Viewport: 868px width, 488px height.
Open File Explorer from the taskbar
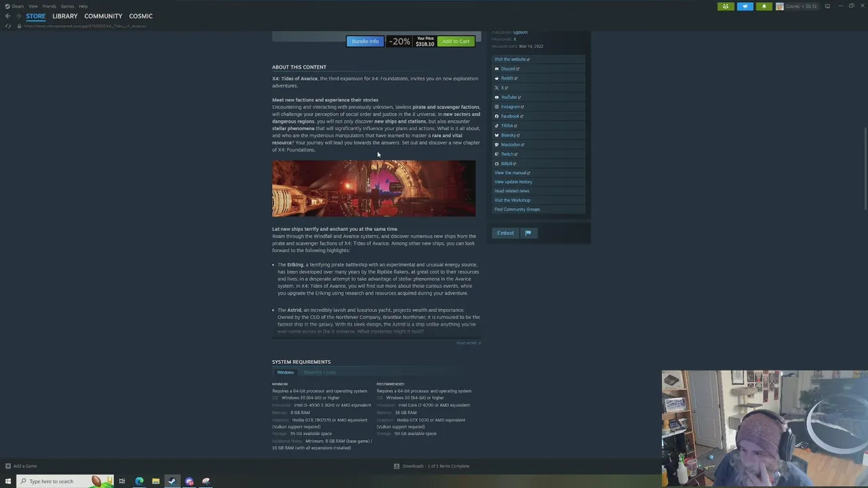155,481
